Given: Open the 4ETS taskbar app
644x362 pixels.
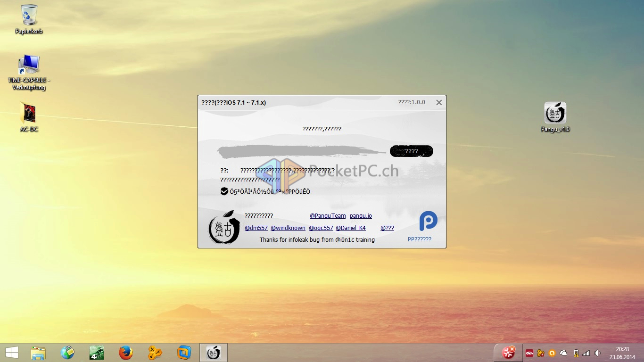Looking at the screenshot, I should tap(97, 353).
